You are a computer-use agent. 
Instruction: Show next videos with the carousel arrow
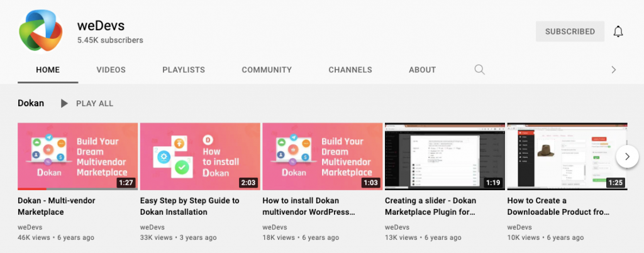[x=627, y=157]
